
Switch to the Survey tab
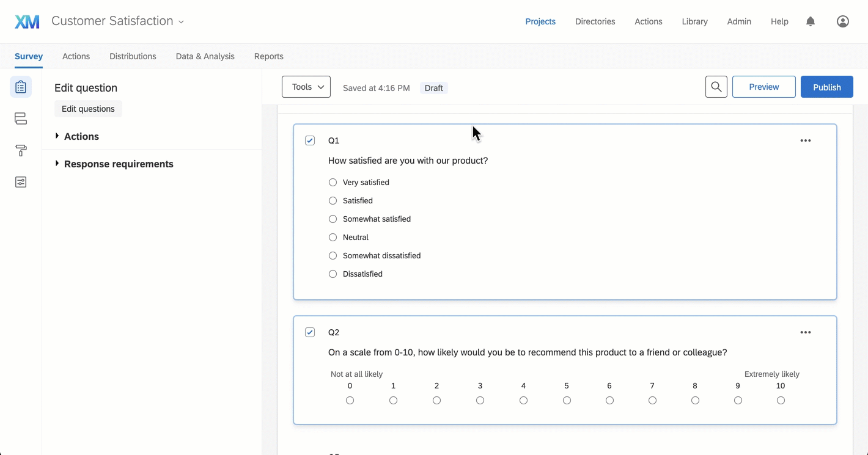[29, 56]
